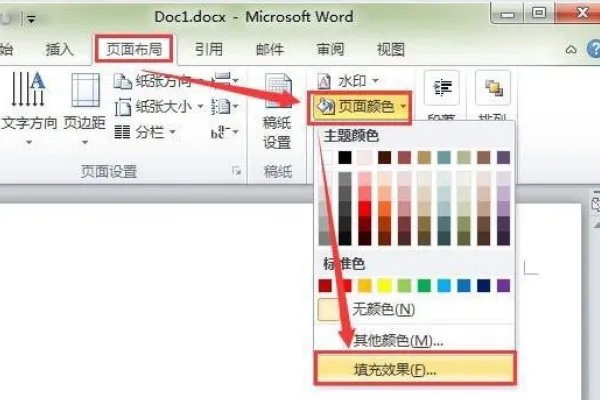Select the dark navy standard color swatch
This screenshot has width=600, height=400.
[484, 286]
